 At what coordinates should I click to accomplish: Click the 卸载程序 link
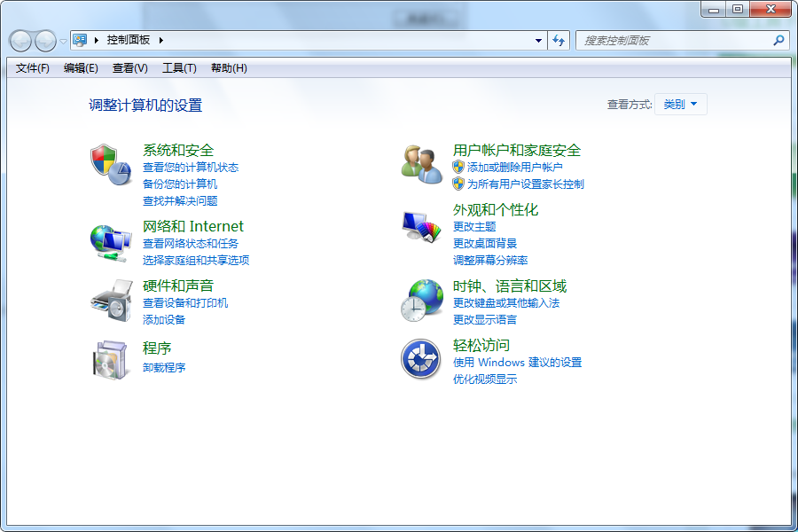coord(164,368)
